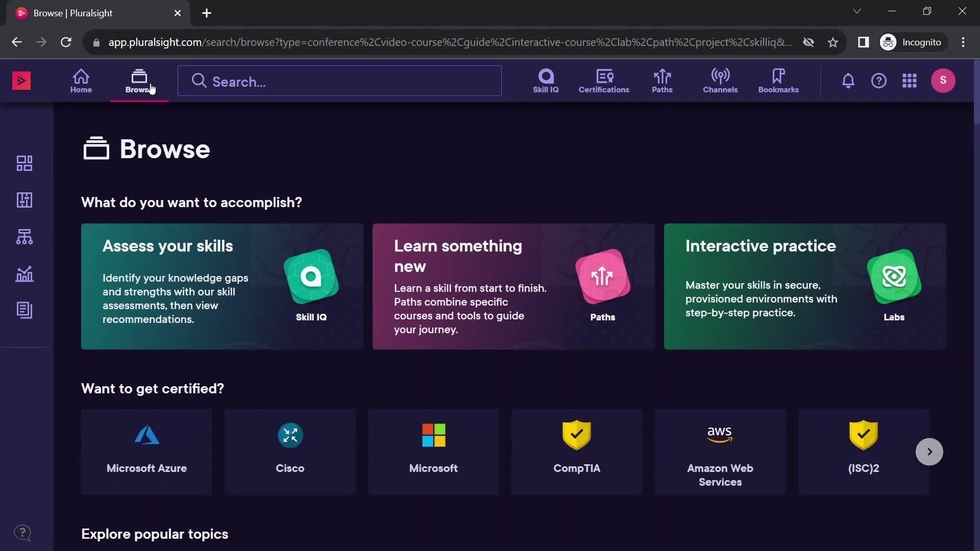
Task: Click the user profile avatar icon
Action: (x=944, y=80)
